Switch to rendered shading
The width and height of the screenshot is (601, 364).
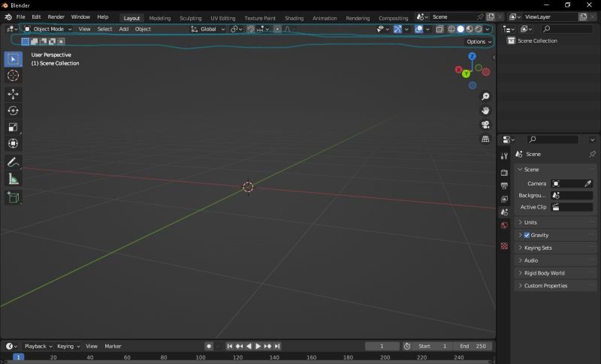coord(479,29)
